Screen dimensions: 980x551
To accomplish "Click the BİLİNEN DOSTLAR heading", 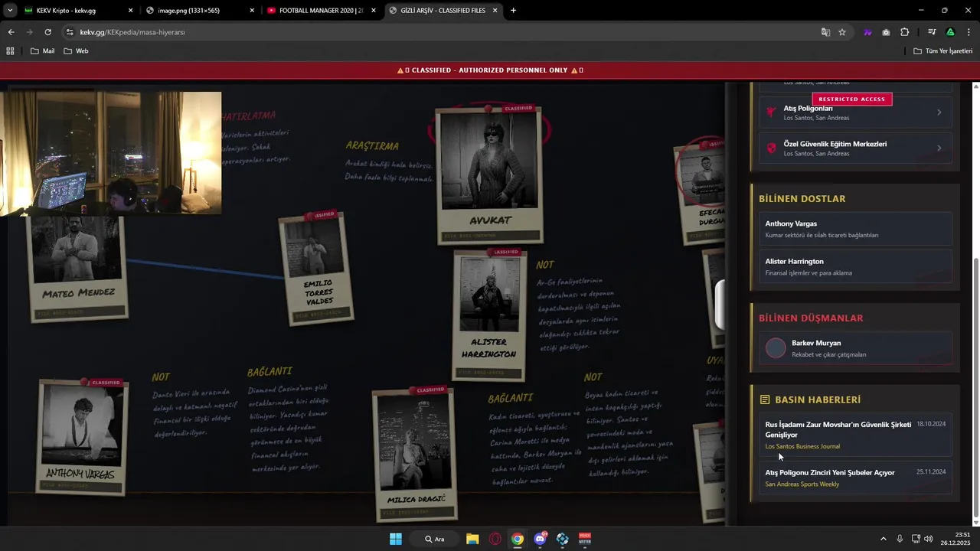I will click(802, 199).
